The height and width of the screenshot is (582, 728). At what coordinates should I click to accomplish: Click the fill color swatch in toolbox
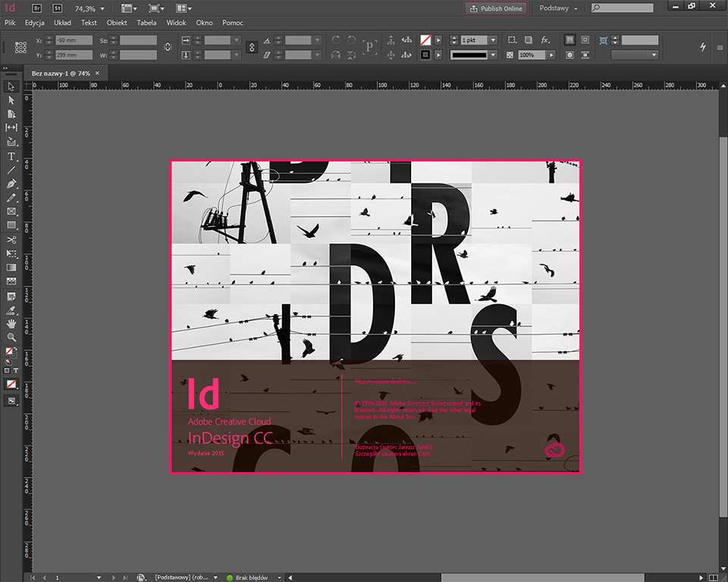tap(9, 351)
